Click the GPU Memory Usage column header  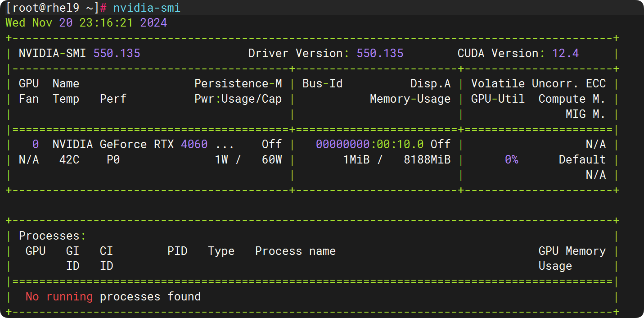click(x=572, y=259)
